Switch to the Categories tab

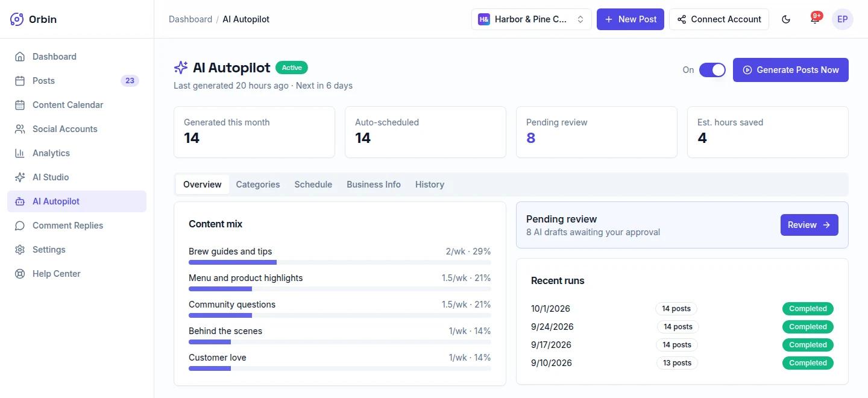click(258, 185)
